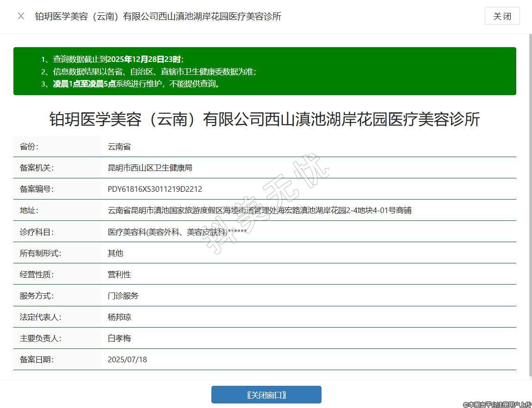Select the province value 云南省

[119, 146]
